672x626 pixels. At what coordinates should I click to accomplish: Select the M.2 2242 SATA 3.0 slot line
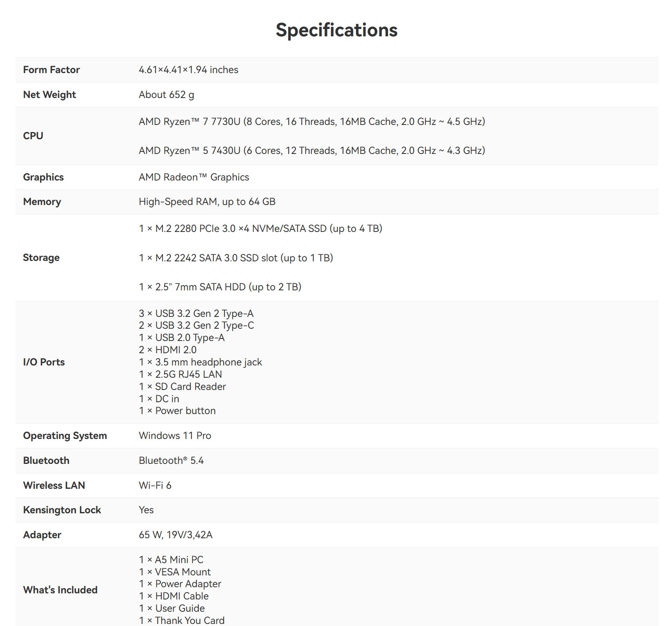pos(236,258)
